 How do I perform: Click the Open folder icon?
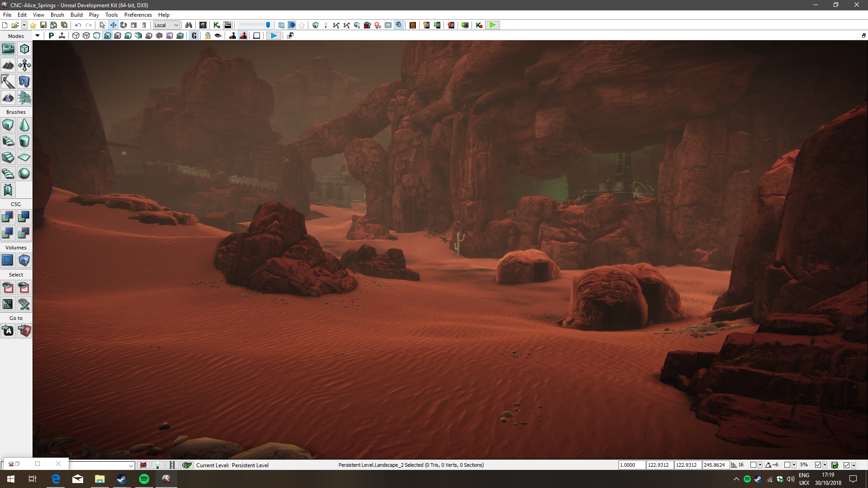[x=15, y=25]
